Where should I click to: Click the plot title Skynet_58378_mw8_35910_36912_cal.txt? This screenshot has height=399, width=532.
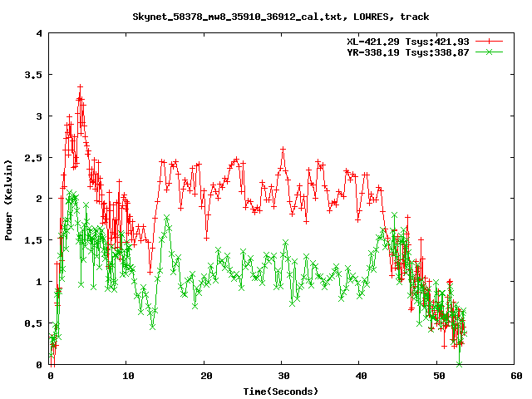[239, 17]
